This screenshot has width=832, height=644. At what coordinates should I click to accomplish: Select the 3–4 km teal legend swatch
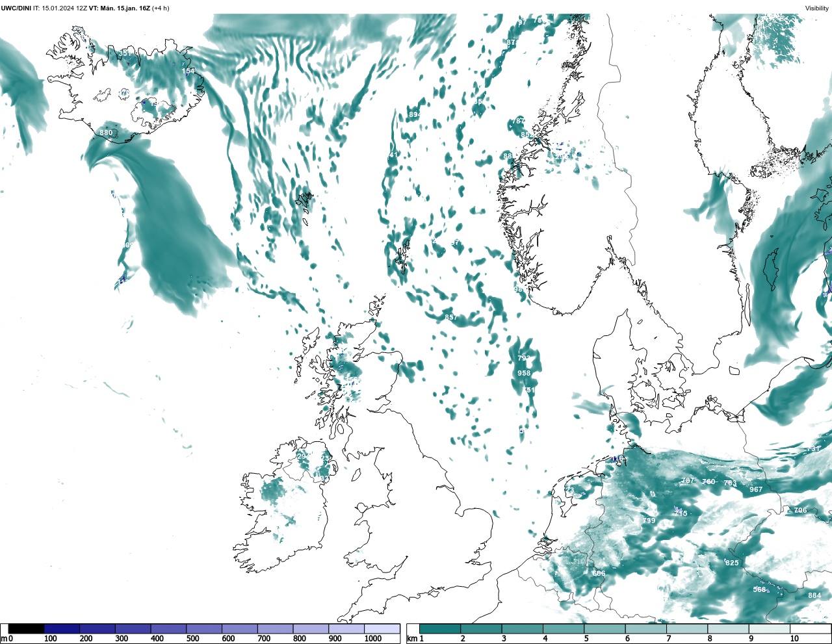click(x=522, y=629)
